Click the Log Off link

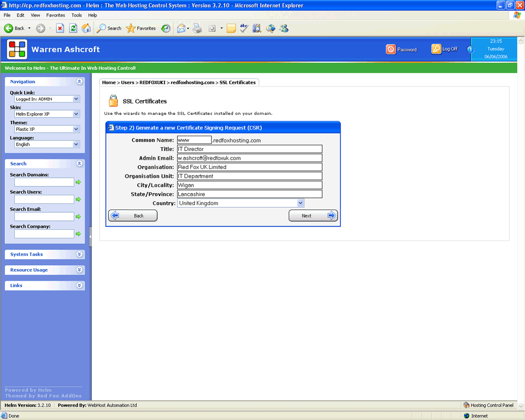450,49
